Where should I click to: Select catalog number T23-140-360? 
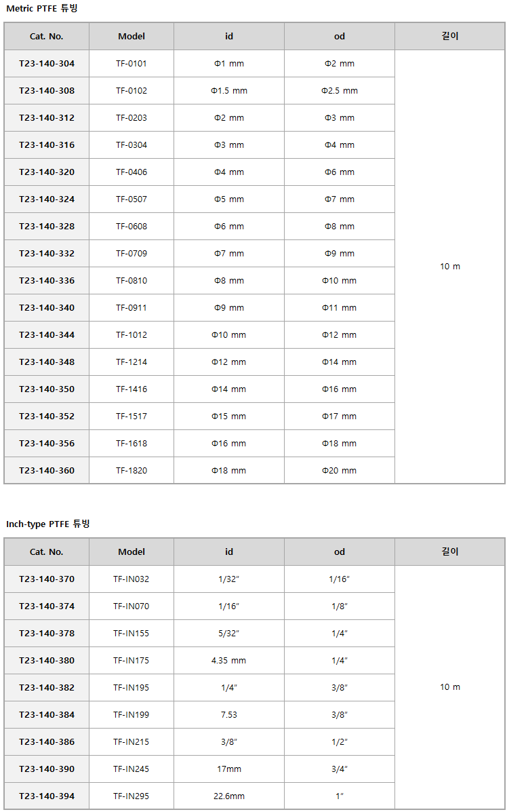[47, 471]
